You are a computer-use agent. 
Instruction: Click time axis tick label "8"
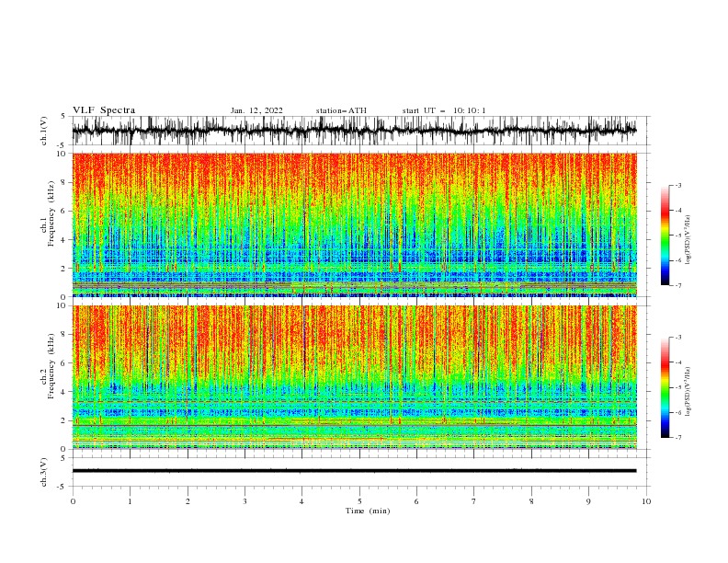[x=531, y=501]
